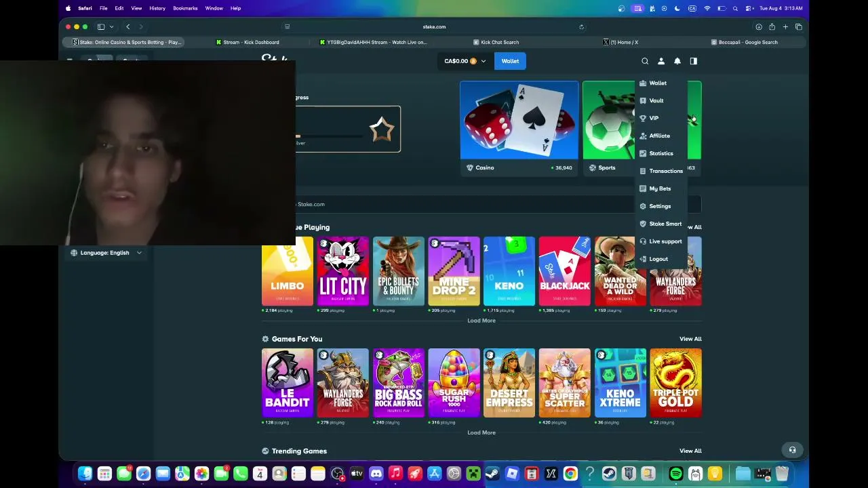Toggle the Safari sidebar
The image size is (868, 488).
point(101,27)
